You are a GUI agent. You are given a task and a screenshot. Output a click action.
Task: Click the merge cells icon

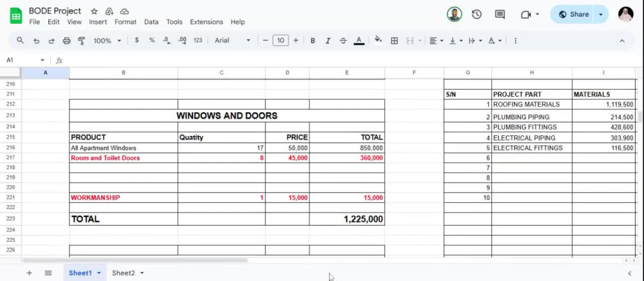pos(410,40)
